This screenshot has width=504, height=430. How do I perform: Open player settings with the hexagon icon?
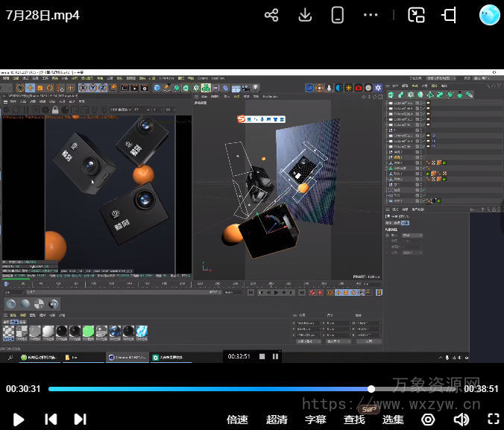pos(428,420)
